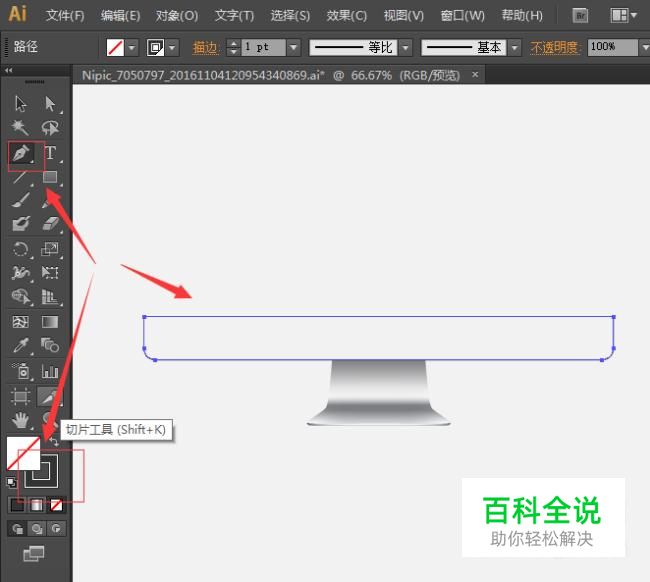
Task: Open the 描边 stroke panel link
Action: [x=205, y=48]
